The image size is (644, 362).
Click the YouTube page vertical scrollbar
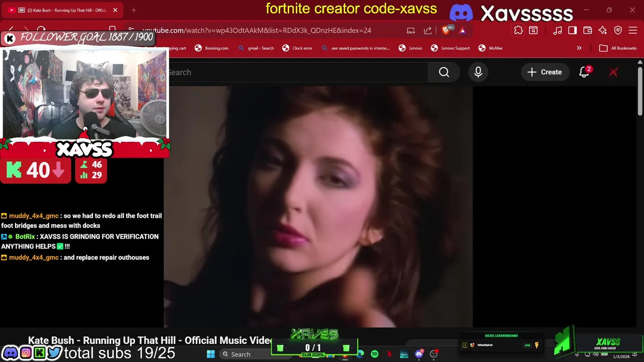tap(640, 93)
